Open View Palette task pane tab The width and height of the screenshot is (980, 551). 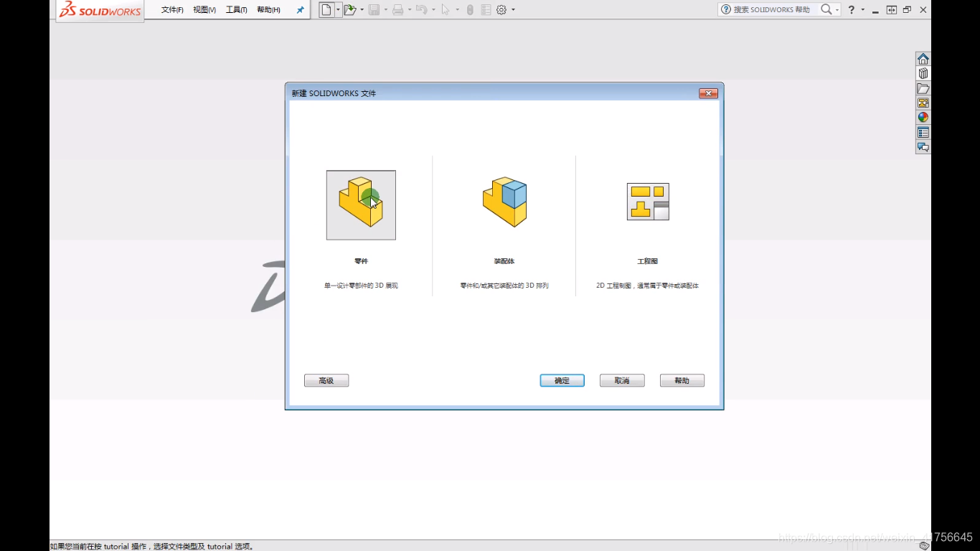point(923,103)
